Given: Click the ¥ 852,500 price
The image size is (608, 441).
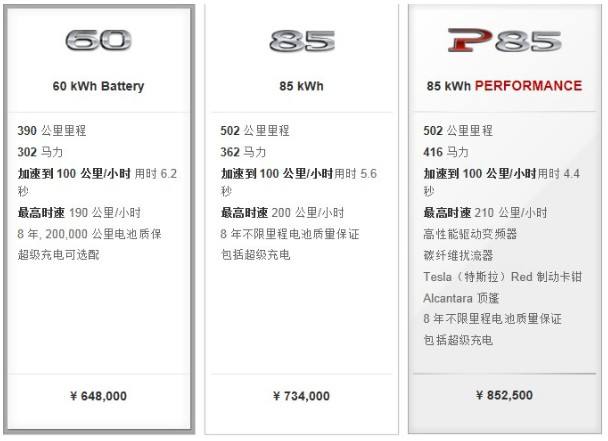Looking at the screenshot, I should [503, 396].
